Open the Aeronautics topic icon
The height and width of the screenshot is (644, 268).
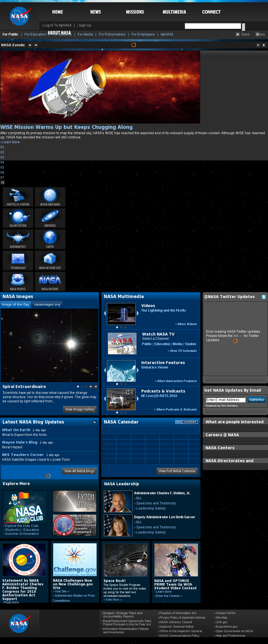coord(18,239)
